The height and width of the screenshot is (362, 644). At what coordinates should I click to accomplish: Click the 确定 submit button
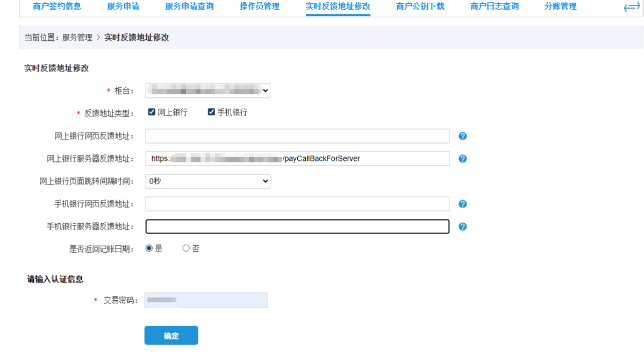pyautogui.click(x=171, y=335)
